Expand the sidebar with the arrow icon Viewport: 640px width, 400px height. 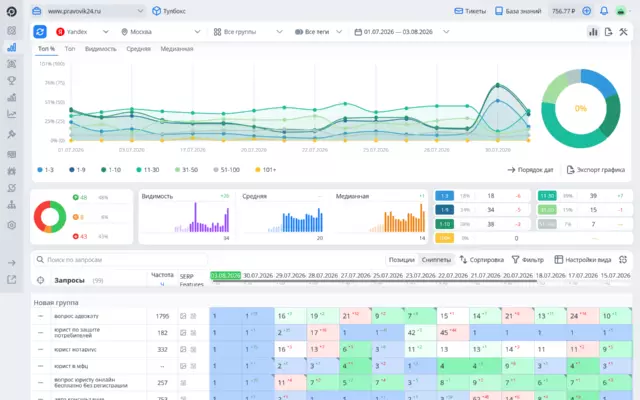pyautogui.click(x=11, y=262)
